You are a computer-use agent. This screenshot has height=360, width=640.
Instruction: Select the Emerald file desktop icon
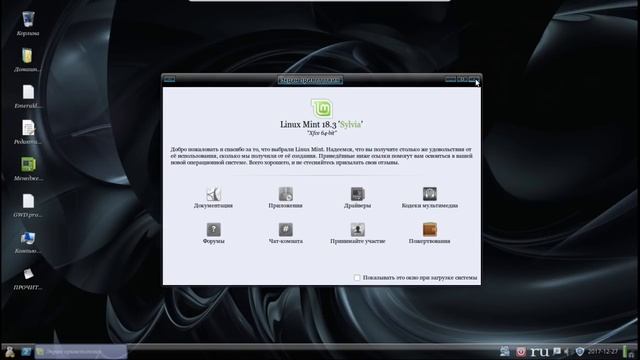pos(28,92)
